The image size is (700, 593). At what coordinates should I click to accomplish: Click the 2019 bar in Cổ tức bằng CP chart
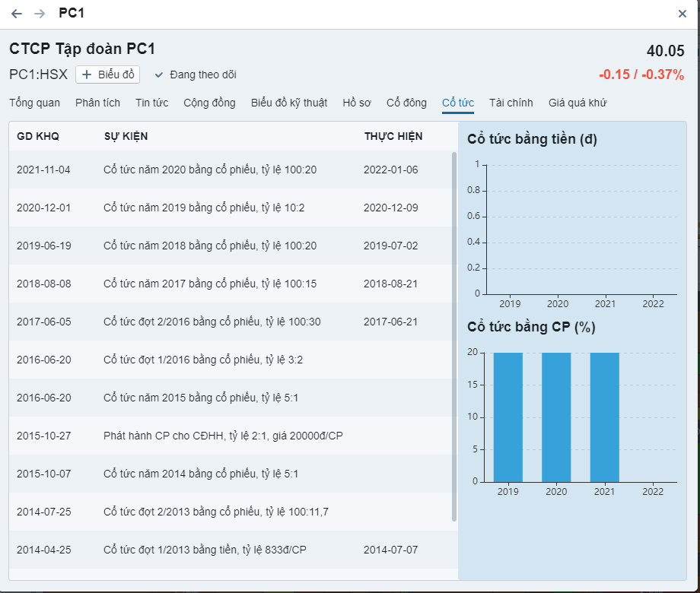click(508, 417)
